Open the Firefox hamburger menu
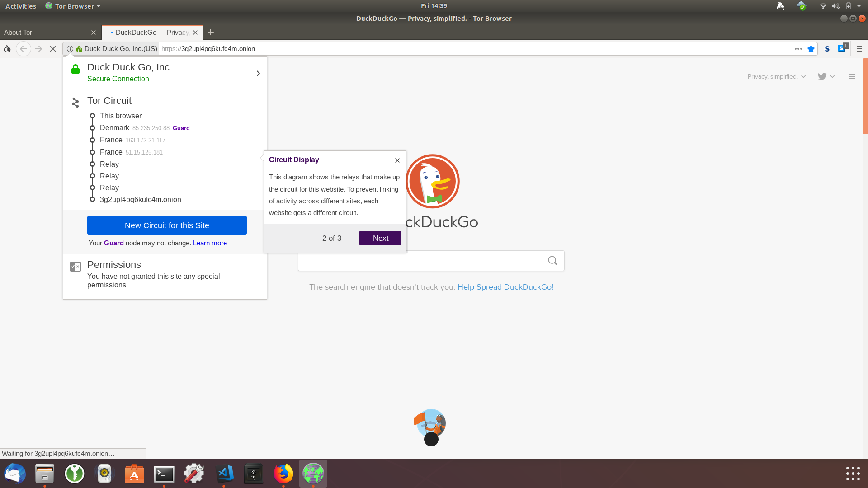Viewport: 868px width, 488px height. point(859,49)
